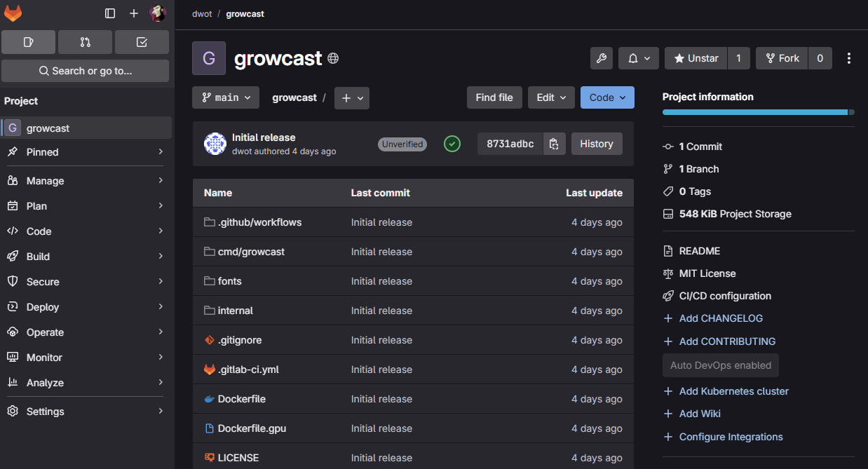This screenshot has width=868, height=469.
Task: Click the progress bar under Project information
Action: pos(756,111)
